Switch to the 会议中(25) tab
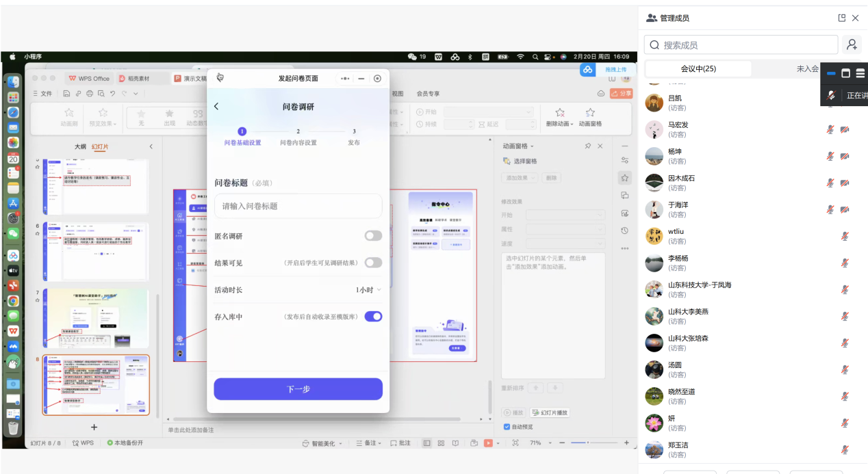Image resolution: width=868 pixels, height=474 pixels. tap(698, 69)
